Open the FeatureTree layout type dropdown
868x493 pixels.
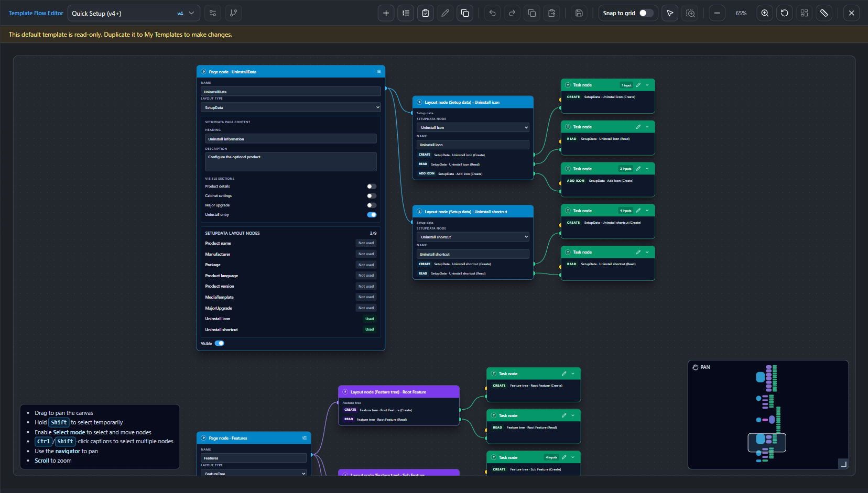pyautogui.click(x=254, y=473)
